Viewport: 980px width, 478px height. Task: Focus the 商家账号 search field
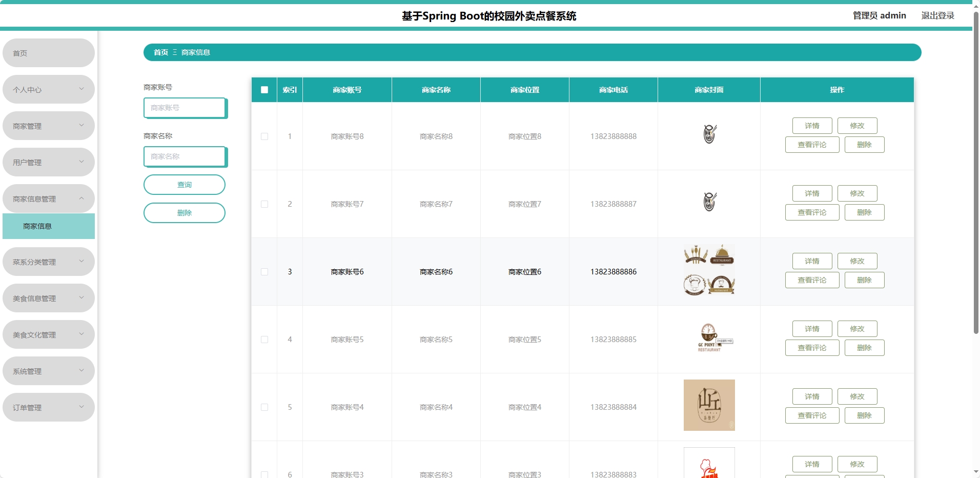[185, 108]
